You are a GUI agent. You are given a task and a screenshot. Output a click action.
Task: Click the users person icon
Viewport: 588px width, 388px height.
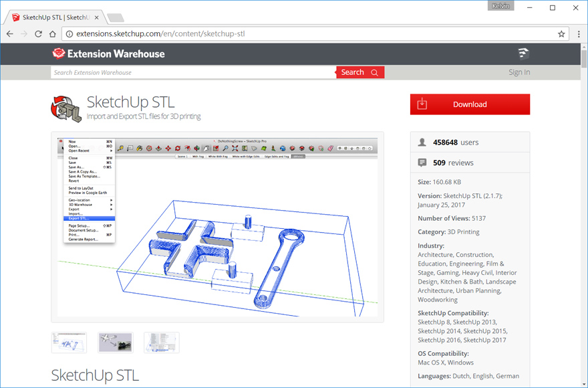[422, 142]
